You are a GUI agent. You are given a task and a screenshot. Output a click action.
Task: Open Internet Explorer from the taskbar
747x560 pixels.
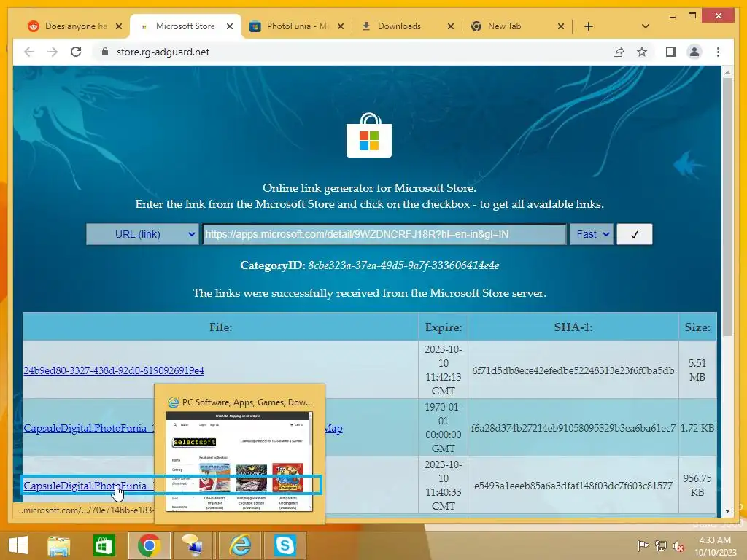(239, 545)
